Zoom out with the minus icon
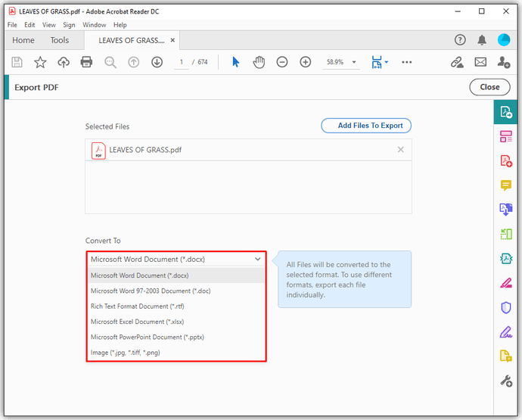This screenshot has height=420, width=522. pos(282,62)
